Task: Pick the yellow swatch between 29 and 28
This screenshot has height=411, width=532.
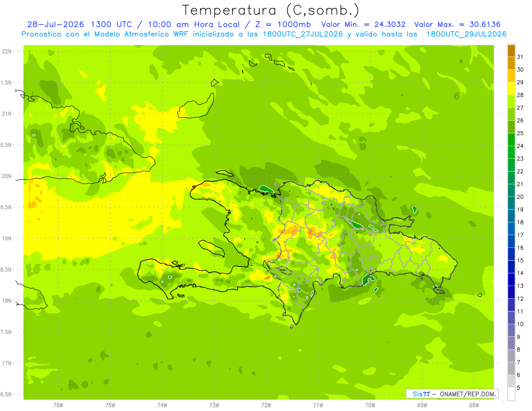Action: tap(511, 89)
